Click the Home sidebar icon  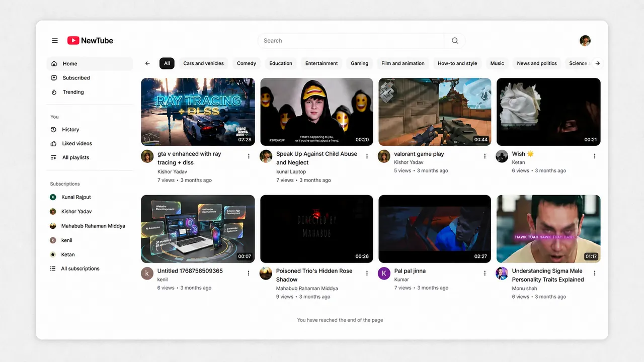point(54,64)
